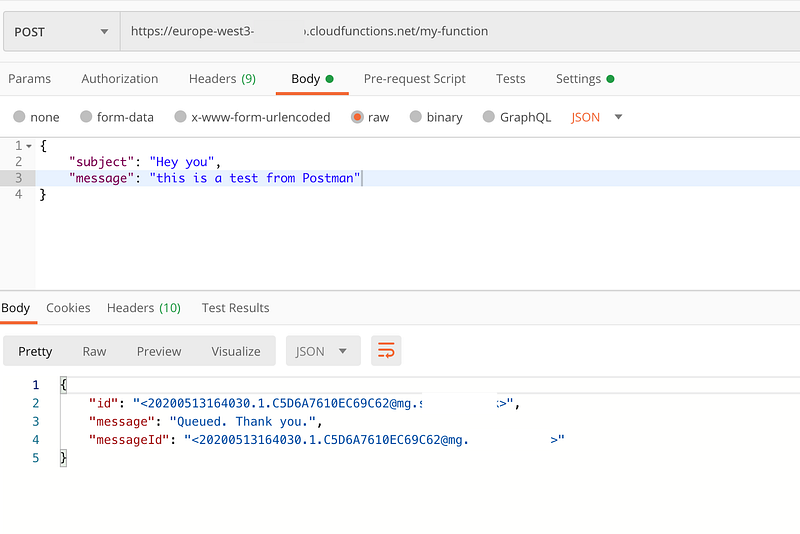Viewport: 800px width, 534px height.
Task: Switch to the Params tab
Action: coord(30,79)
